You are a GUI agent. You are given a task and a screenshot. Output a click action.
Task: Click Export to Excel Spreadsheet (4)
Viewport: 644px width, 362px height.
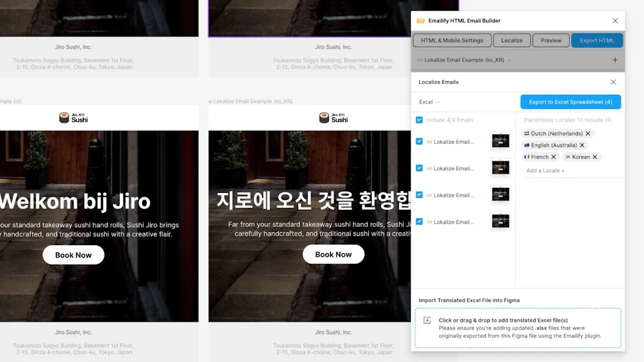click(x=570, y=101)
